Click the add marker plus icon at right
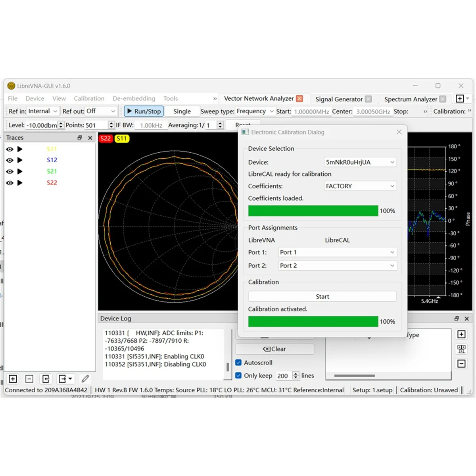Screen dimensions: 476x476 [x=461, y=334]
